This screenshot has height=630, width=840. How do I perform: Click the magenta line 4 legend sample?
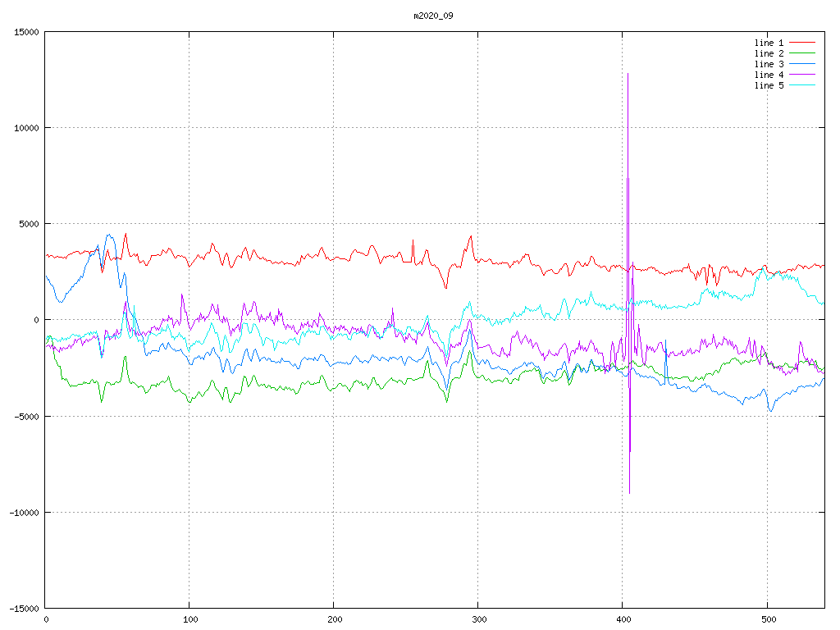pyautogui.click(x=802, y=75)
